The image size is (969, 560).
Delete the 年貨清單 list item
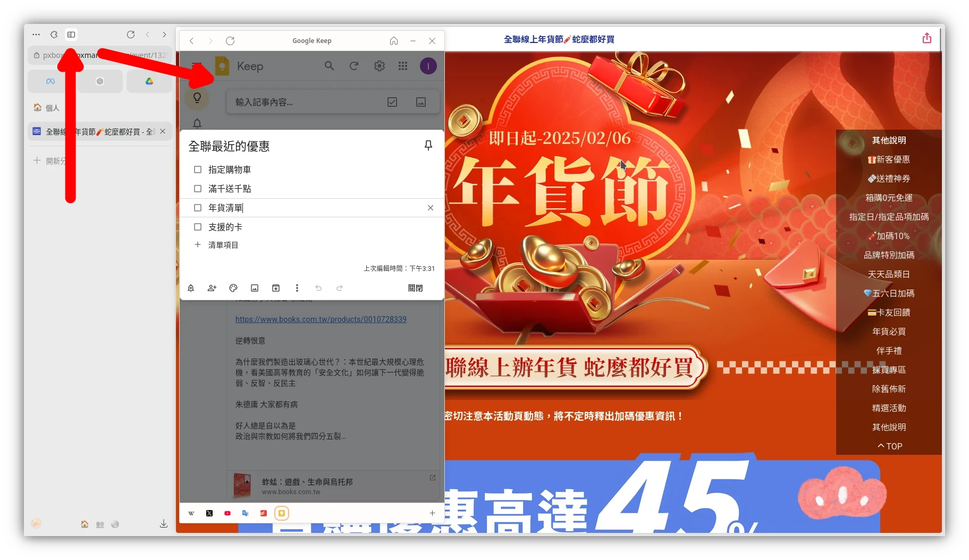pyautogui.click(x=431, y=208)
